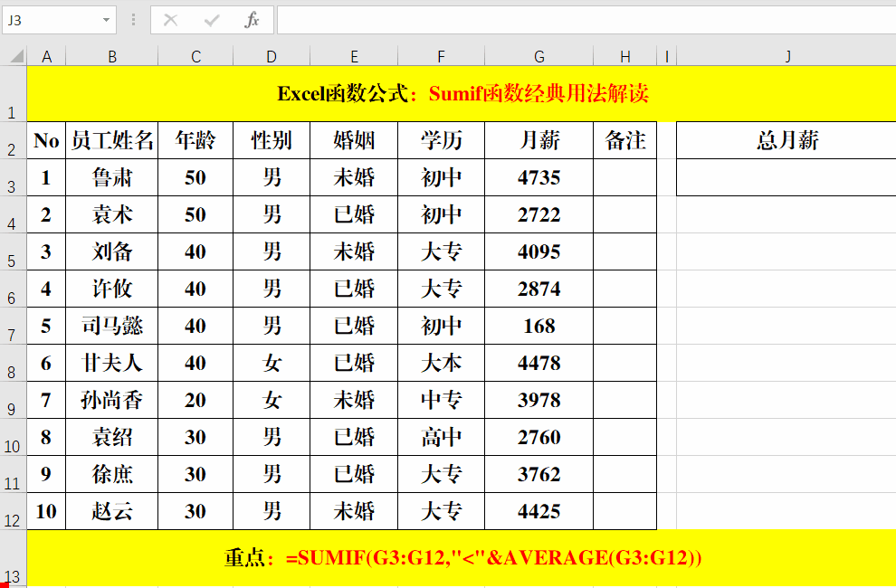The height and width of the screenshot is (588, 896).
Task: Select column H header
Action: click(x=625, y=56)
